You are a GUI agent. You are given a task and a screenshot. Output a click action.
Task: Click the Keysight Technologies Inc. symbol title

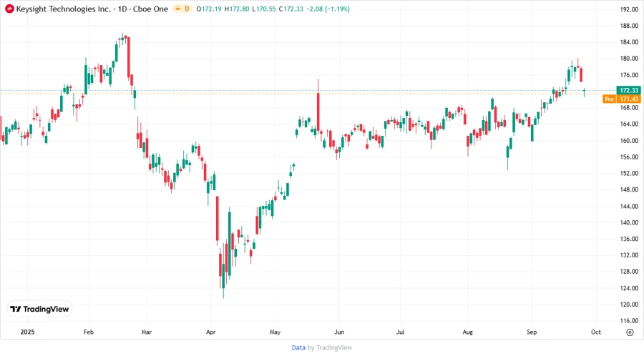(63, 9)
